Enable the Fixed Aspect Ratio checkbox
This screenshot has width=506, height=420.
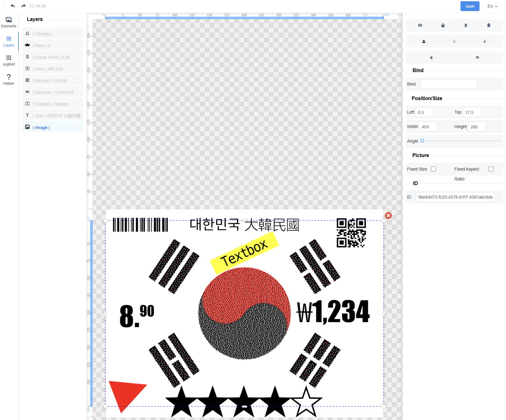coord(491,169)
